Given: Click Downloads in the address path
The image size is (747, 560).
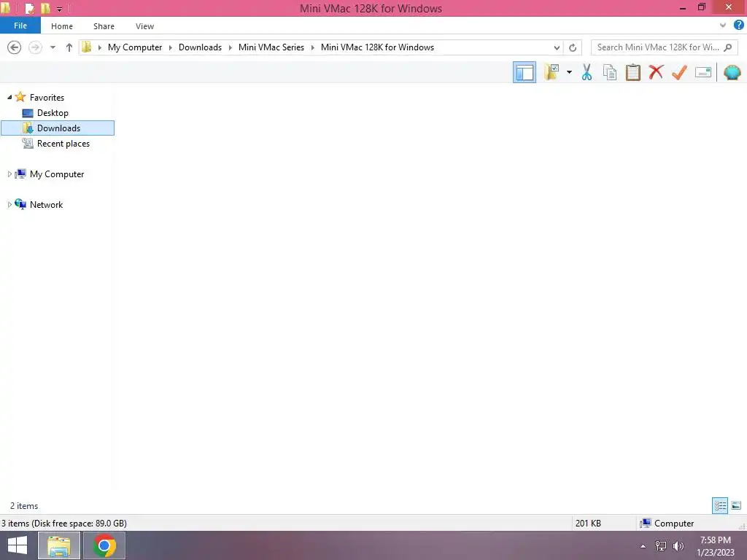Looking at the screenshot, I should [x=200, y=47].
